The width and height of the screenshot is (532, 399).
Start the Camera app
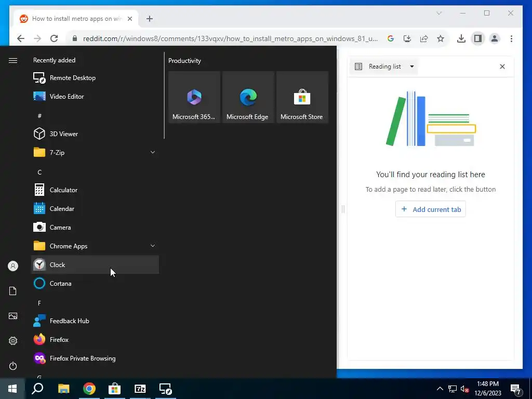[x=95, y=228]
